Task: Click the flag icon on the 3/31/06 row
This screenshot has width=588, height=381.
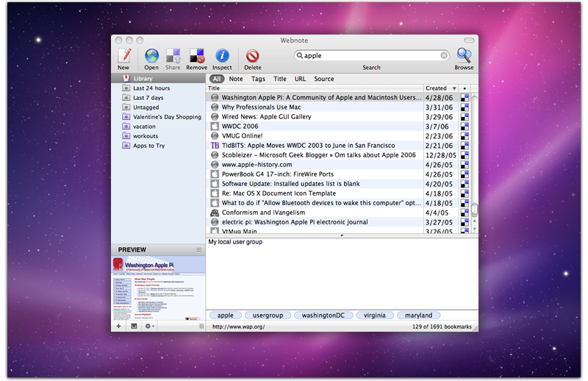Action: (x=465, y=107)
